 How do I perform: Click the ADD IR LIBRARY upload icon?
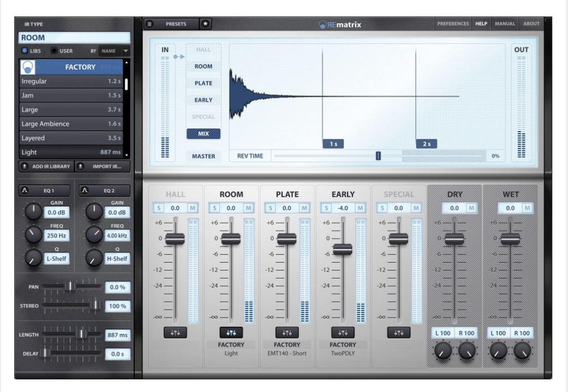coord(24,166)
